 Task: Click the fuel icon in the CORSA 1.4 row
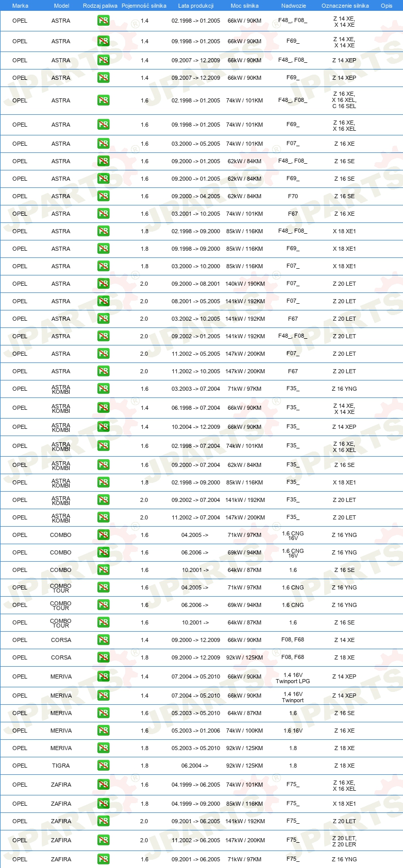coord(103,640)
